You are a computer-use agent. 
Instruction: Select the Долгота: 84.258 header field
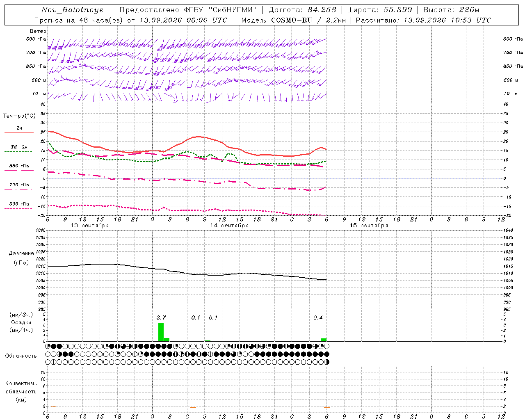pyautogui.click(x=302, y=10)
